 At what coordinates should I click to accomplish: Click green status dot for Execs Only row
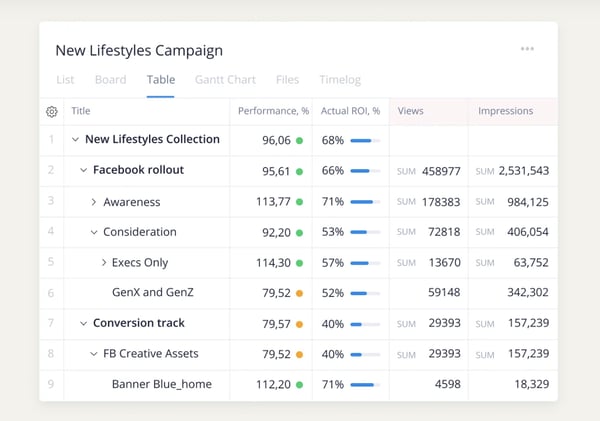(299, 263)
